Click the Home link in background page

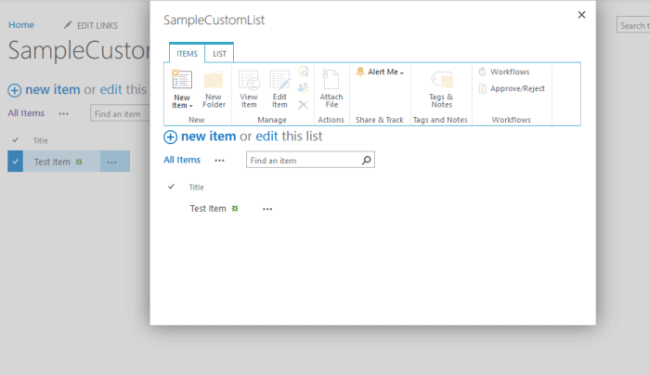coord(21,25)
